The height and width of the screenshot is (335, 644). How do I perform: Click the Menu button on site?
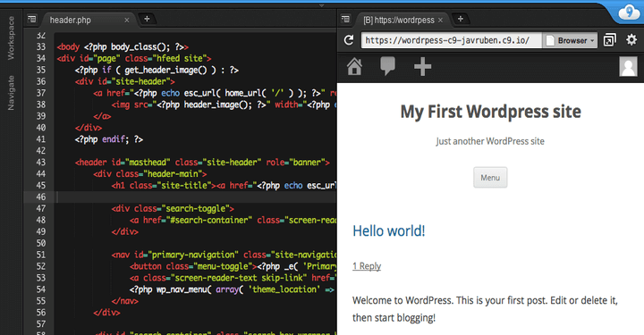[x=490, y=178]
